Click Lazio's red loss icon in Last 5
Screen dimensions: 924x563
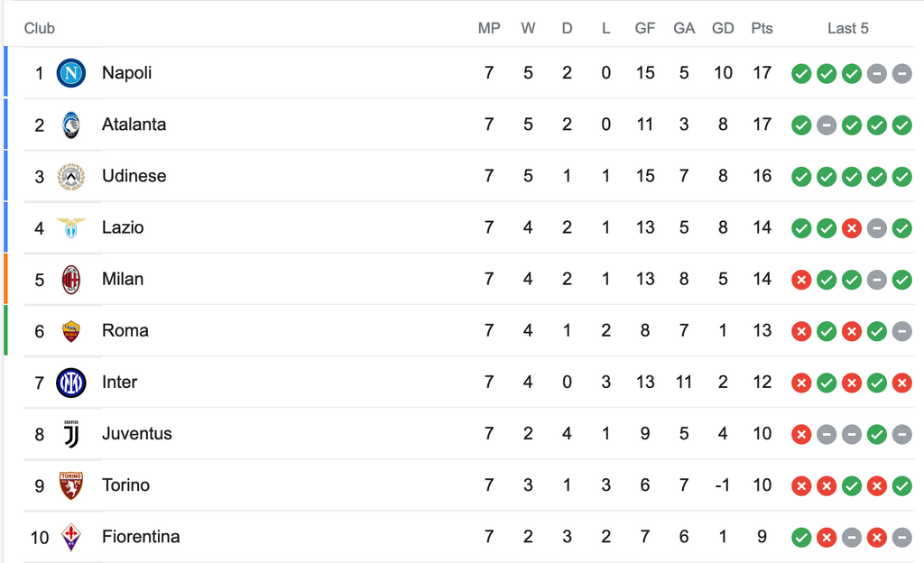tap(852, 228)
